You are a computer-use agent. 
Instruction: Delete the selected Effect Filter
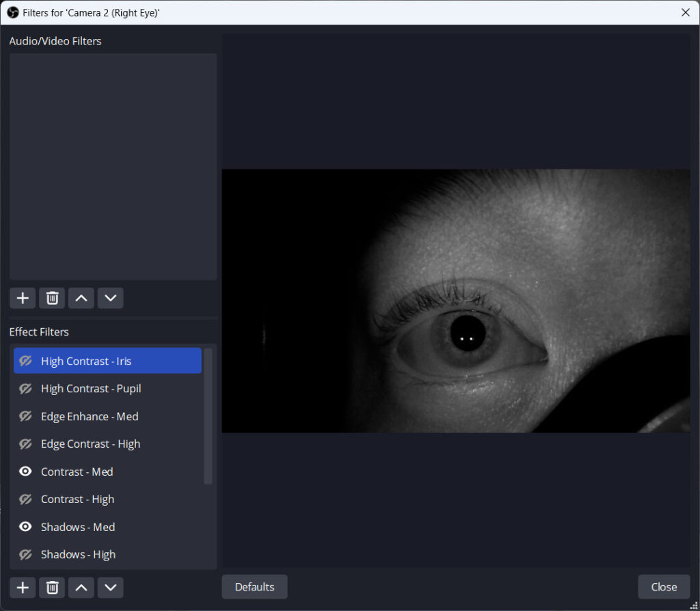pyautogui.click(x=51, y=587)
